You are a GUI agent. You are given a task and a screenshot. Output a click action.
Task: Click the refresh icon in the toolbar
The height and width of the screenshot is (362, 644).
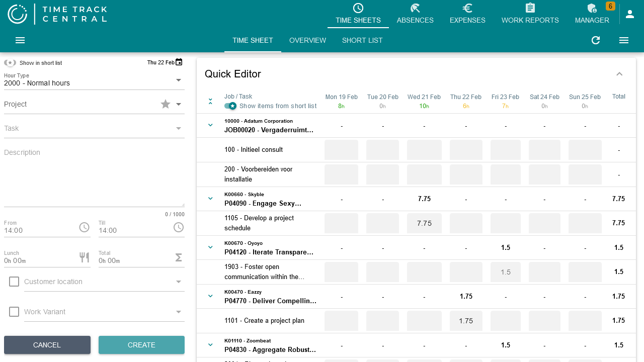point(596,40)
